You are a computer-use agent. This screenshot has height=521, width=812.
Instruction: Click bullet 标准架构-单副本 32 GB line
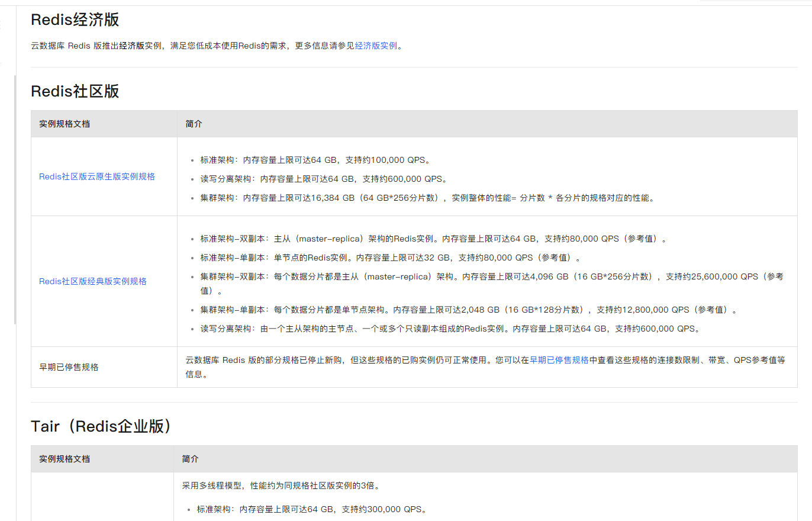pos(391,258)
